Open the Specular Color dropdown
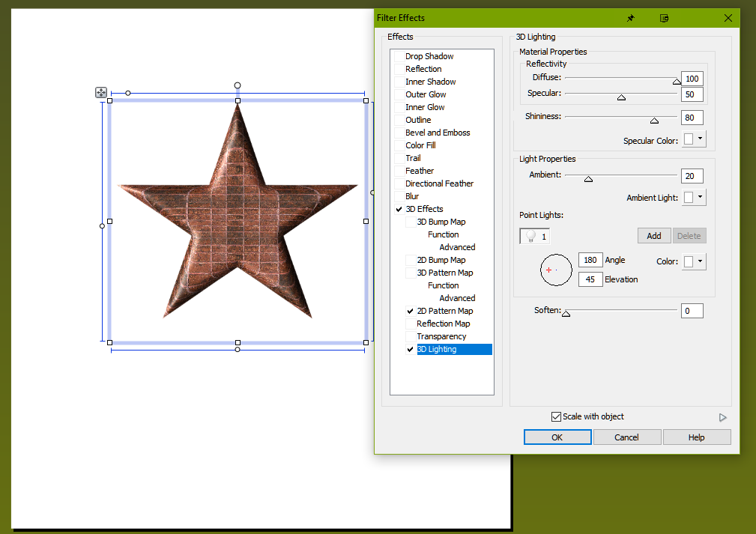 pos(694,139)
